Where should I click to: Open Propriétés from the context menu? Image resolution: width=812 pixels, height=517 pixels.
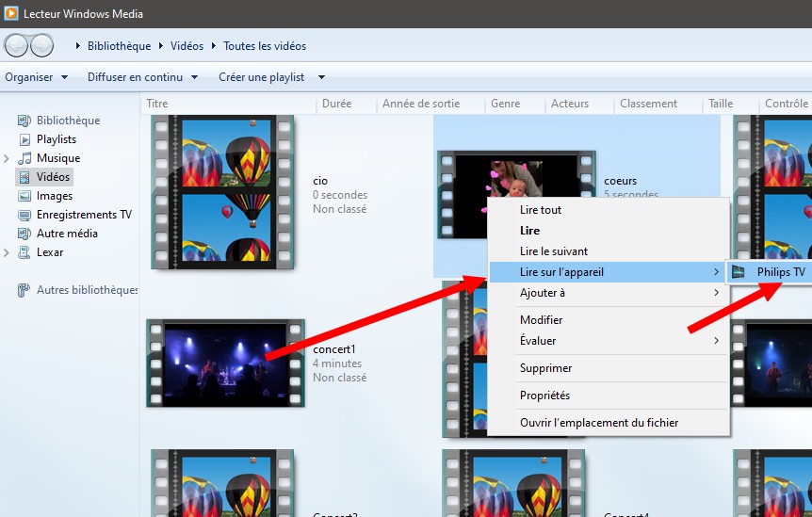pos(609,396)
